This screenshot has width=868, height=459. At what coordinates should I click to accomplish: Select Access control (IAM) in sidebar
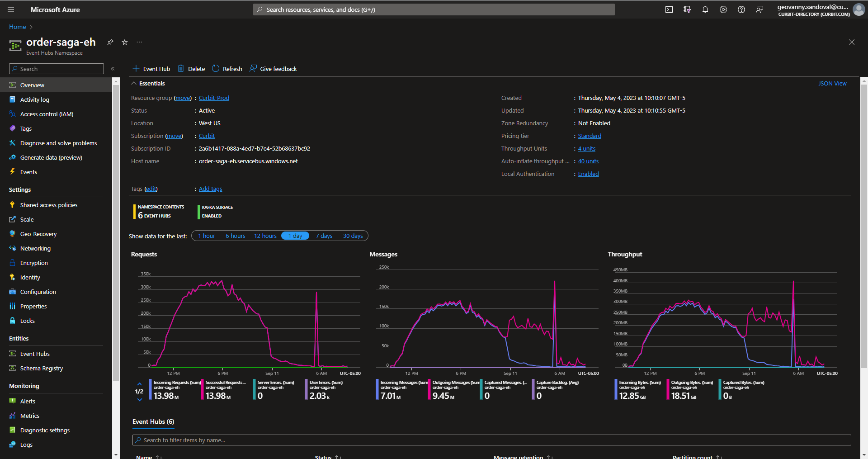(13, 114)
